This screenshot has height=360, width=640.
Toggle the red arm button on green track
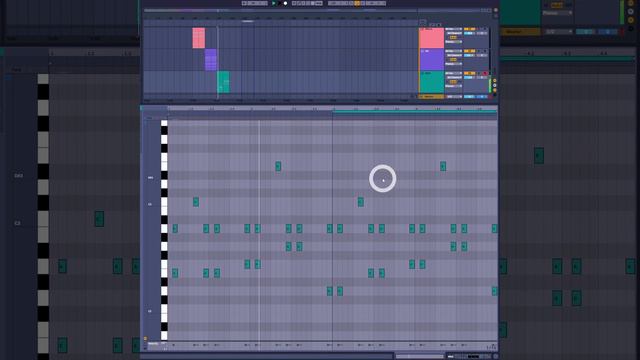(485, 73)
